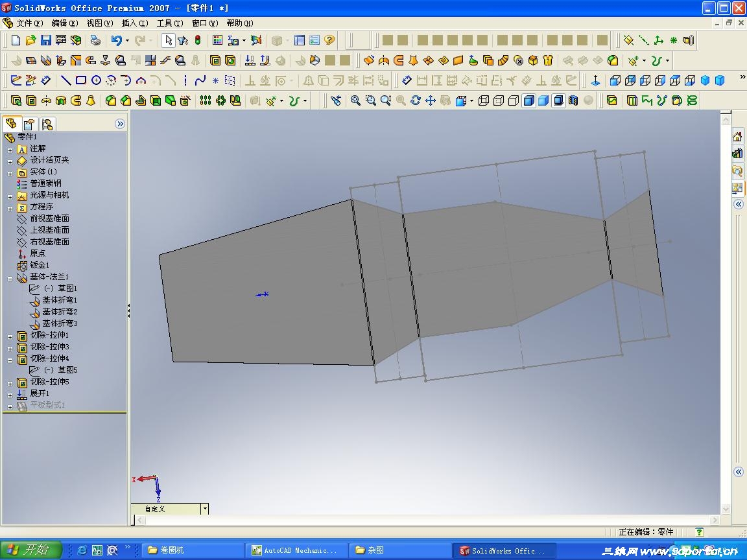Click the yellow rollback bar under 平板型式1

64,412
